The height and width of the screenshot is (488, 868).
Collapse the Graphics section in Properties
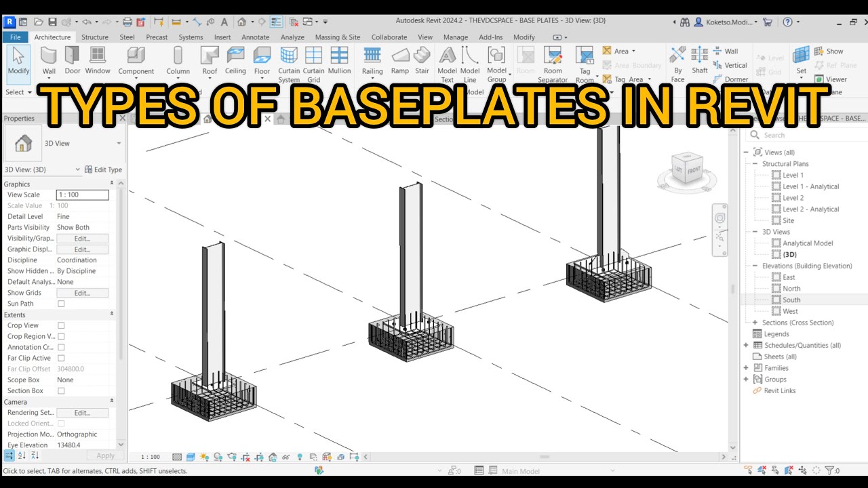[112, 184]
